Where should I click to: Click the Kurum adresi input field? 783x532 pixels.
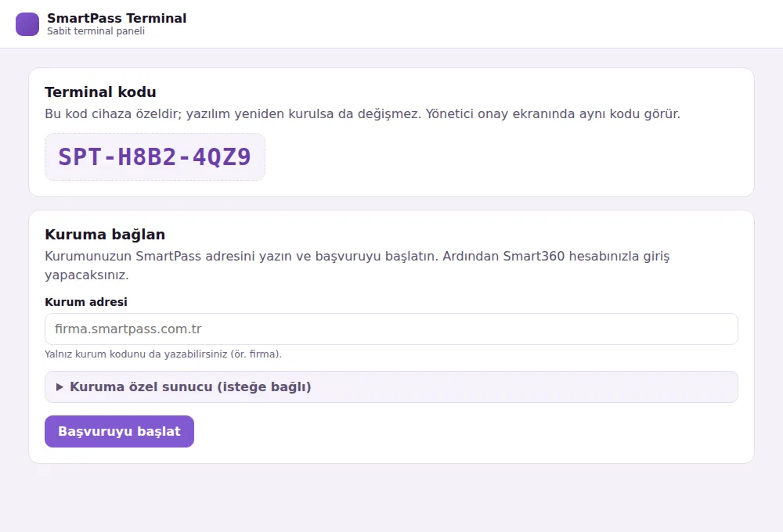391,329
